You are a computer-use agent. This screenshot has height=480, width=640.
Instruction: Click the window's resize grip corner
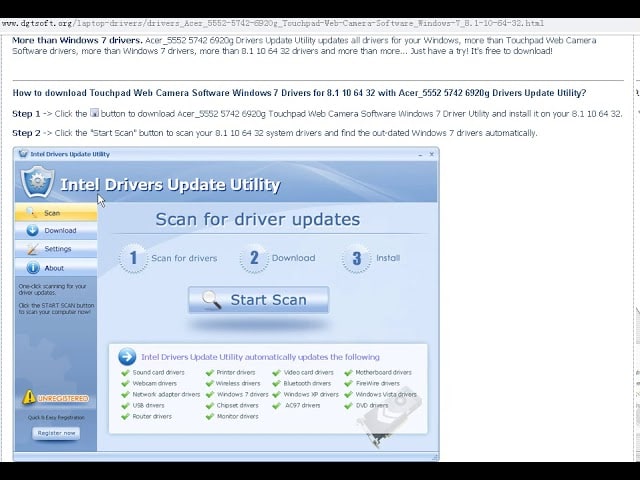coord(436,457)
